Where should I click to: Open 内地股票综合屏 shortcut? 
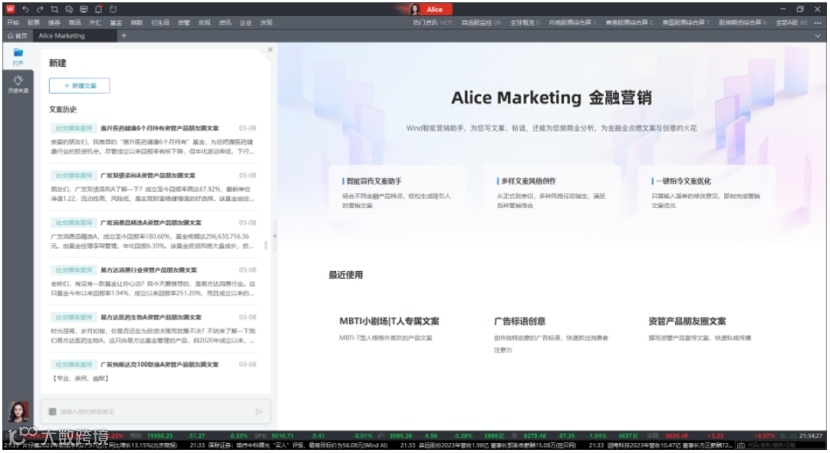pyautogui.click(x=572, y=23)
